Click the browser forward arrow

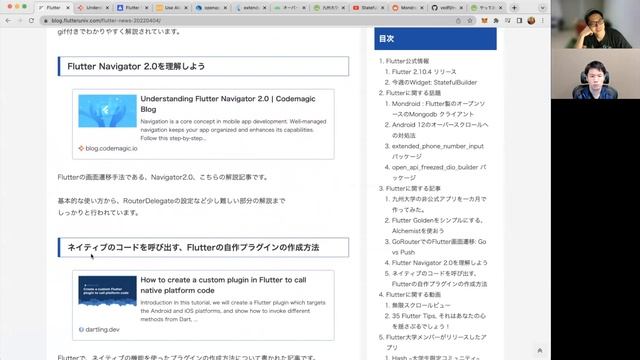click(20, 20)
